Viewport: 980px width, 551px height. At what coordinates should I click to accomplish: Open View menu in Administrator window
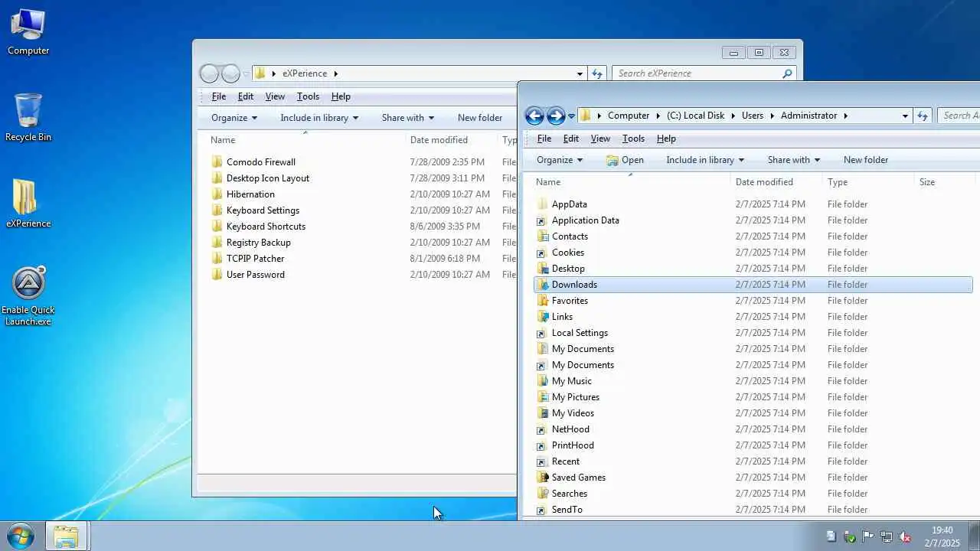coord(600,139)
